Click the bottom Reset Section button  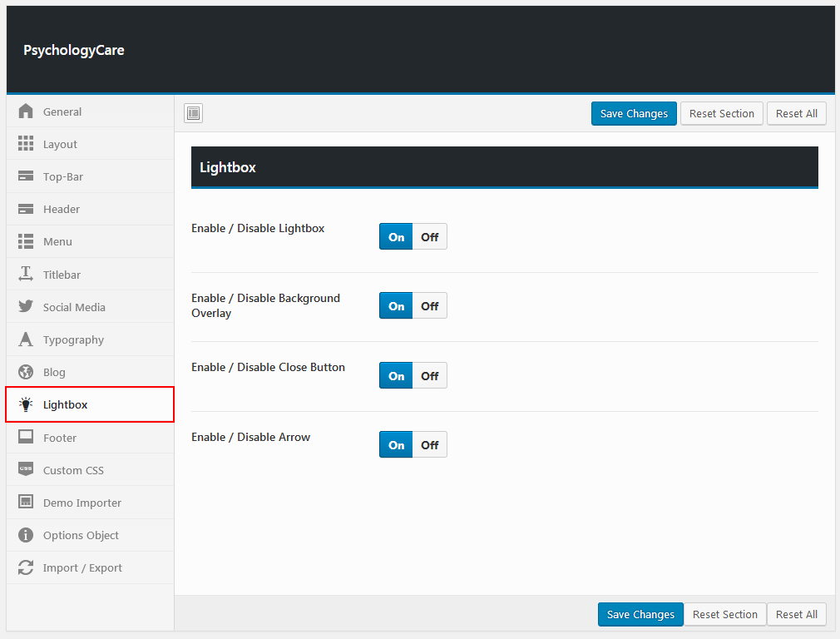pyautogui.click(x=724, y=615)
